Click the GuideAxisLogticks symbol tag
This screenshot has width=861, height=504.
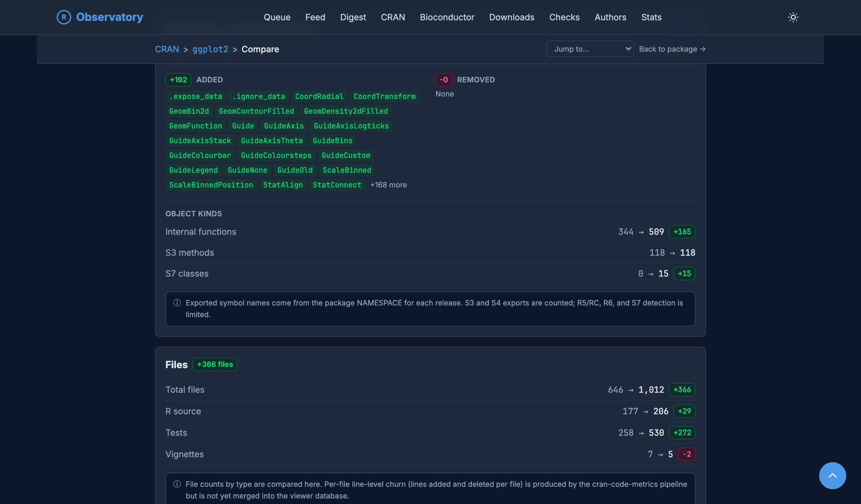tap(351, 126)
